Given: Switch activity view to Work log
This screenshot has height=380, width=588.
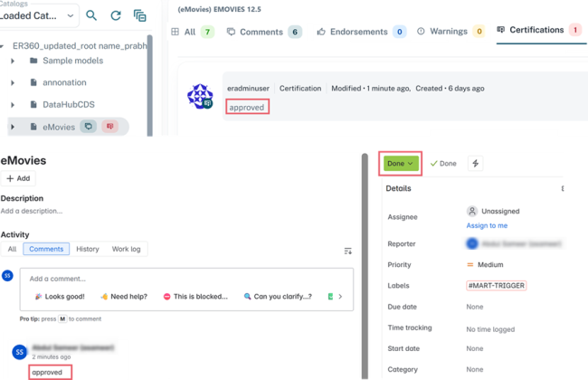Looking at the screenshot, I should click(126, 249).
